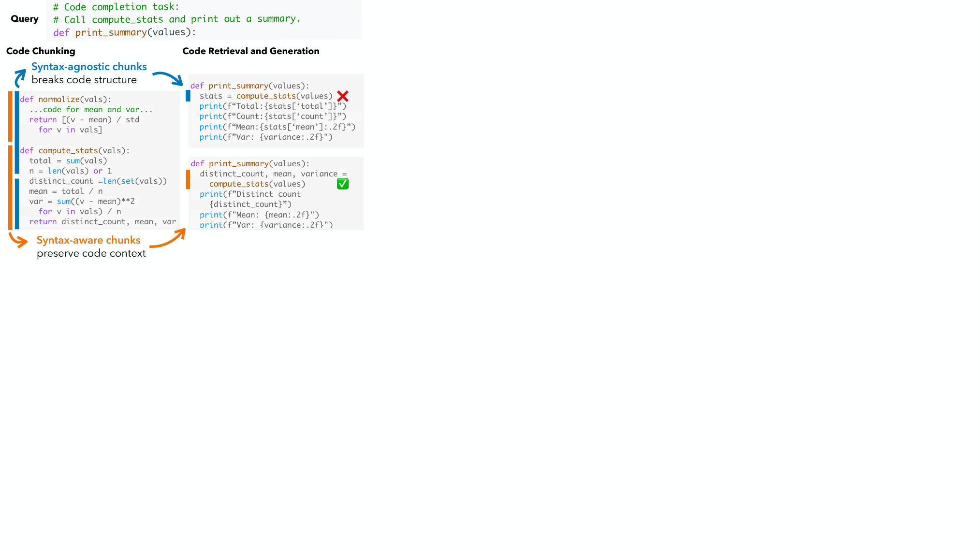980x551 pixels.
Task: Click the "...code for mean and var..." line
Action: tap(91, 110)
